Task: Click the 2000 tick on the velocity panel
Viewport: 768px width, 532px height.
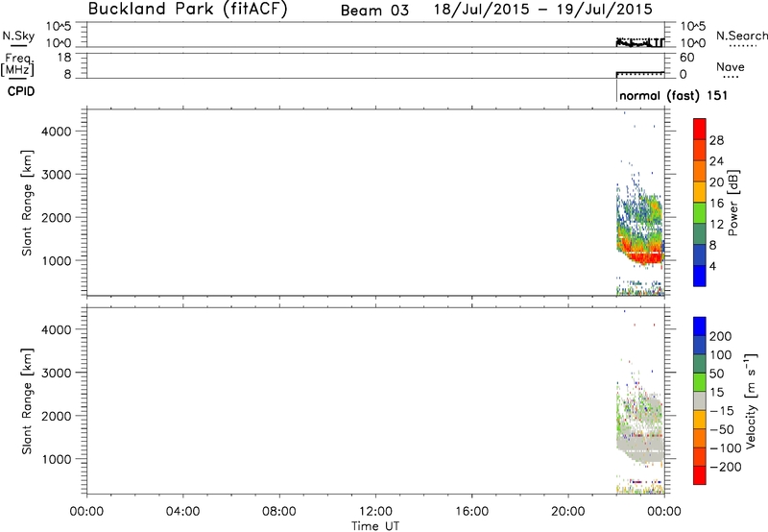Action: coord(56,416)
